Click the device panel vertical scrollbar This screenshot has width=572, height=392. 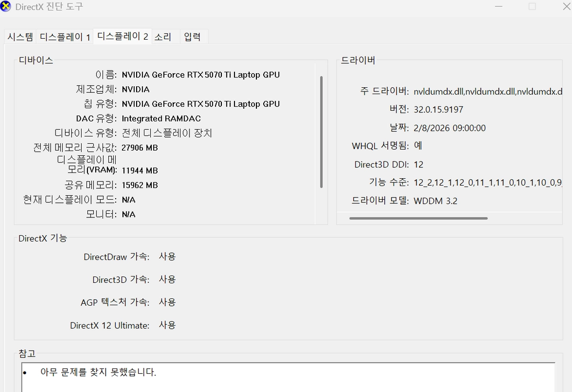coord(321,132)
